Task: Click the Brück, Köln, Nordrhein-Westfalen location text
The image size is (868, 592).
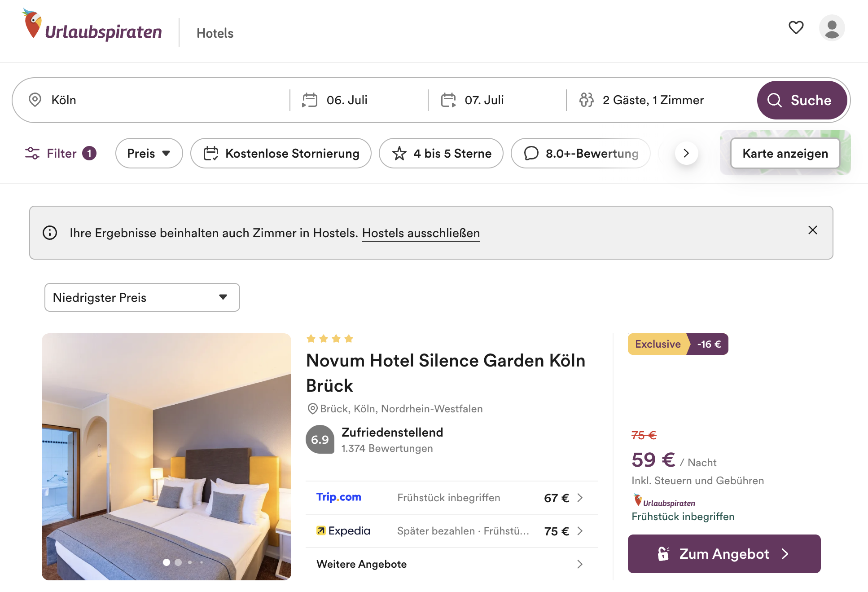Action: 401,409
